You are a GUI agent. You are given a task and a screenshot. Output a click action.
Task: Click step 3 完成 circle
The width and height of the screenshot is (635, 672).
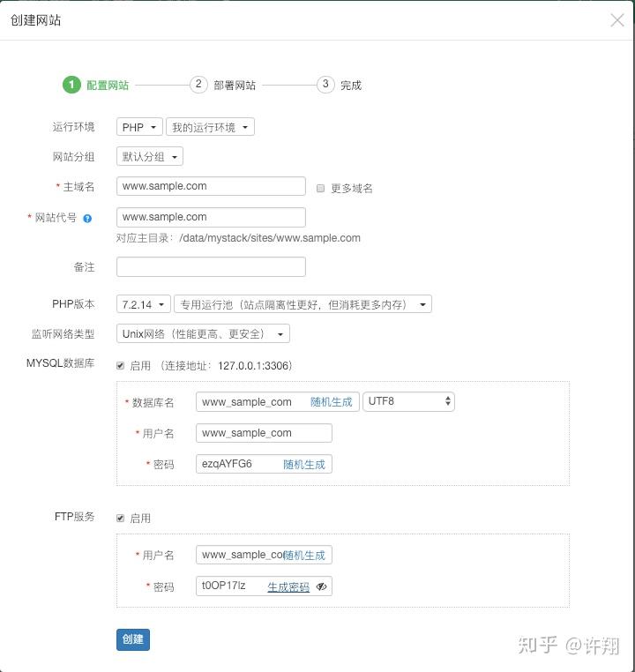325,85
